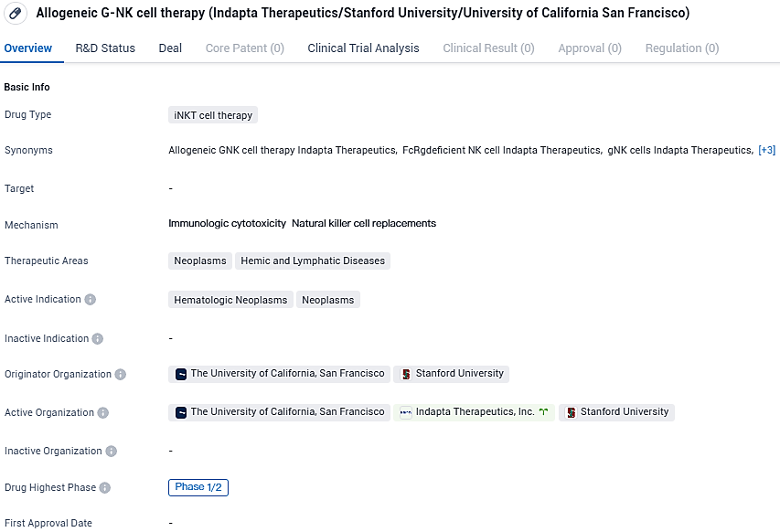Expand the [+3] more synonyms link
Viewport: 780px width, 532px height.
[766, 150]
